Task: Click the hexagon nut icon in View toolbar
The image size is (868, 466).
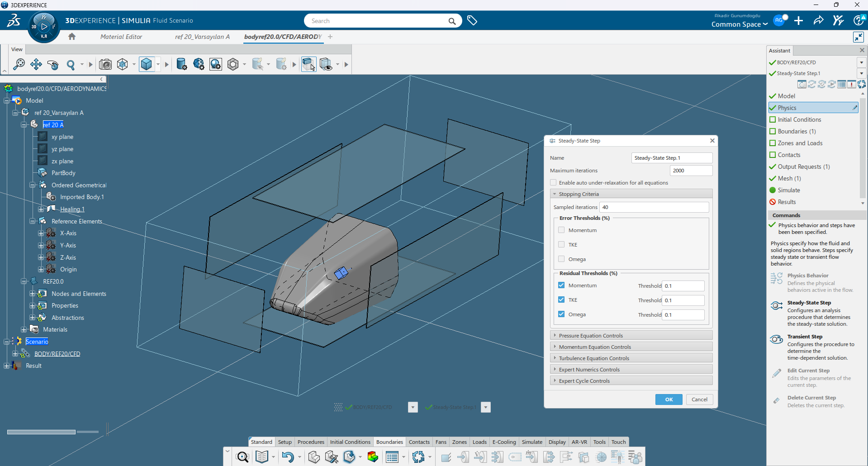Action: pyautogui.click(x=233, y=64)
